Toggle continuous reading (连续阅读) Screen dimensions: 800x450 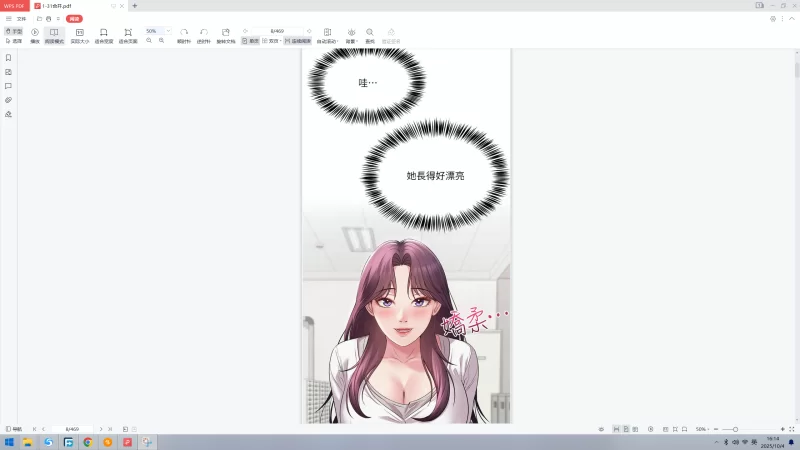tap(298, 41)
